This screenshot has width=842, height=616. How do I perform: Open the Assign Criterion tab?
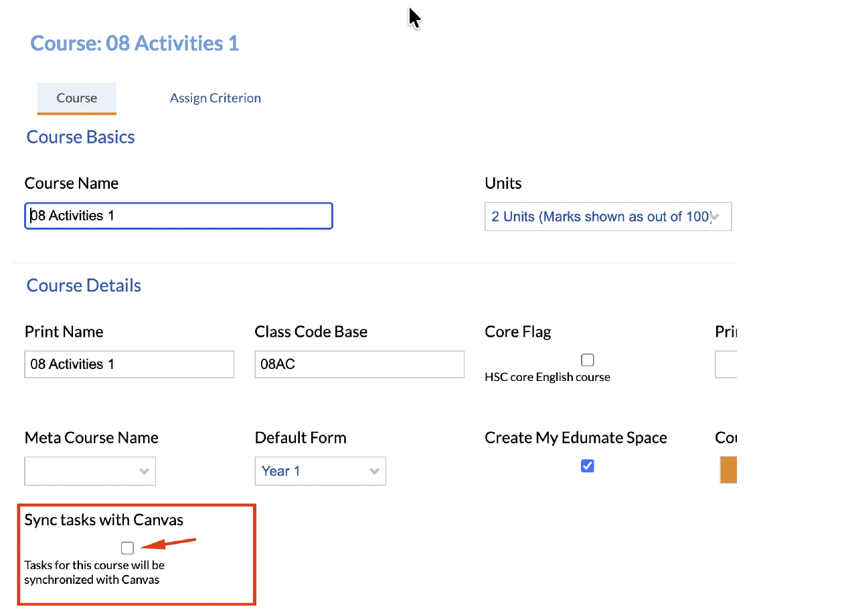click(x=216, y=98)
